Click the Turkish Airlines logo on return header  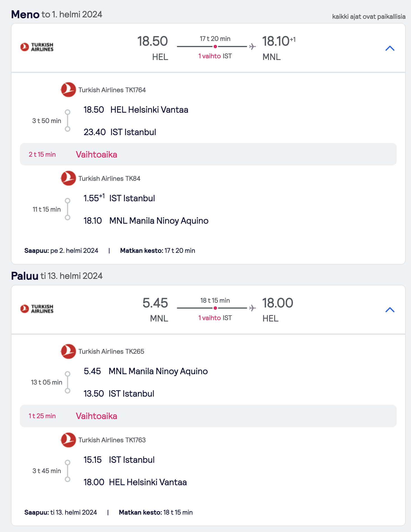37,309
